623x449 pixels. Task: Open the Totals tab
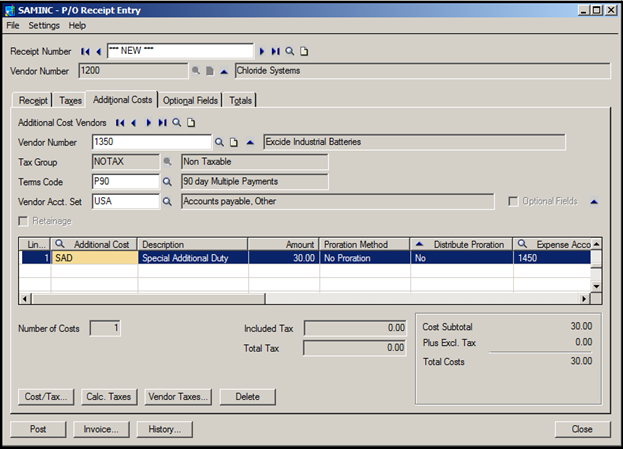240,100
